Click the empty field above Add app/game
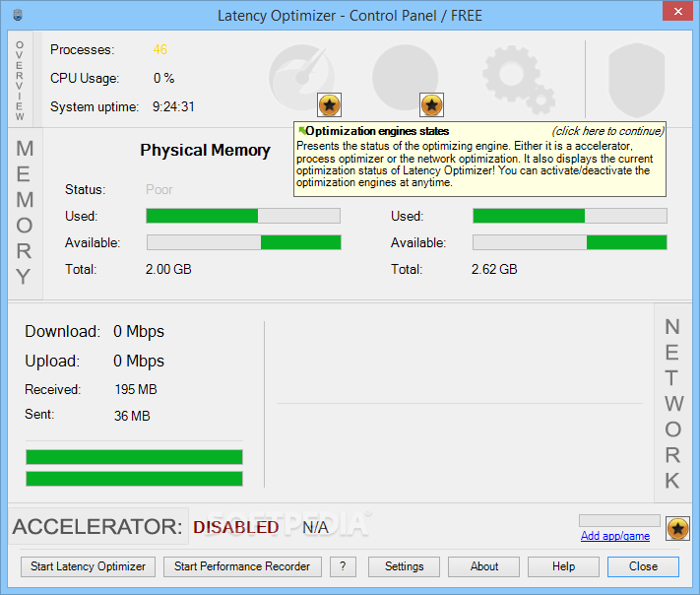Screen dimensions: 700x595 click(619, 520)
